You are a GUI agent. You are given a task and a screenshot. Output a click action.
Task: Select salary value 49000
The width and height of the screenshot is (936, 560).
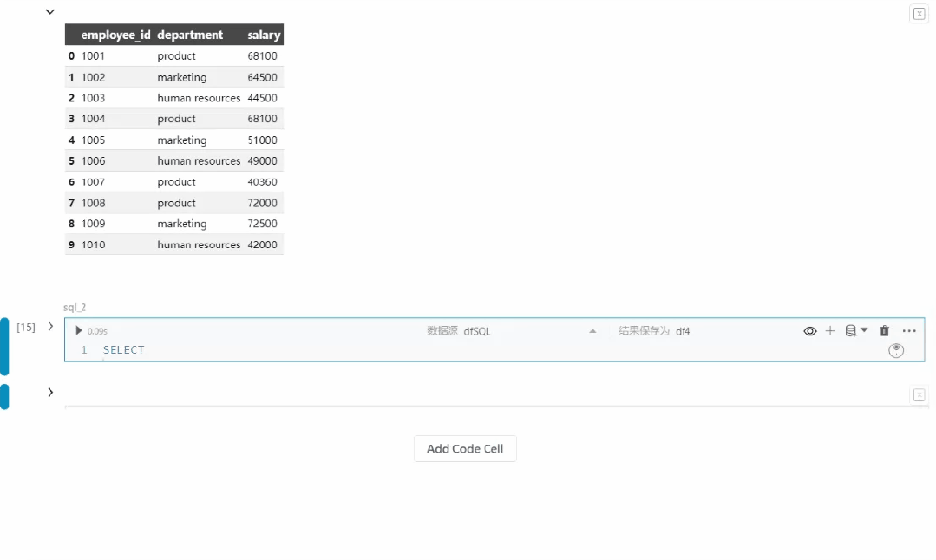[262, 161]
